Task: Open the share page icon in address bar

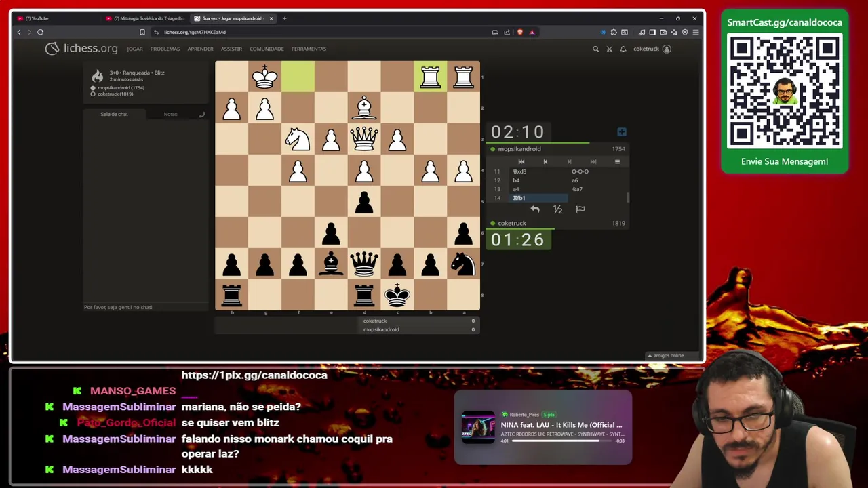Action: 506,32
